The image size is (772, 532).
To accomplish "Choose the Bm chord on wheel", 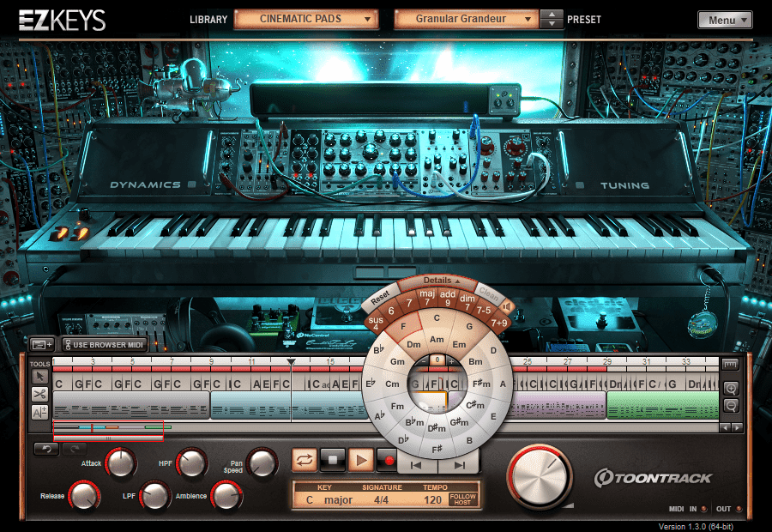I will point(475,361).
